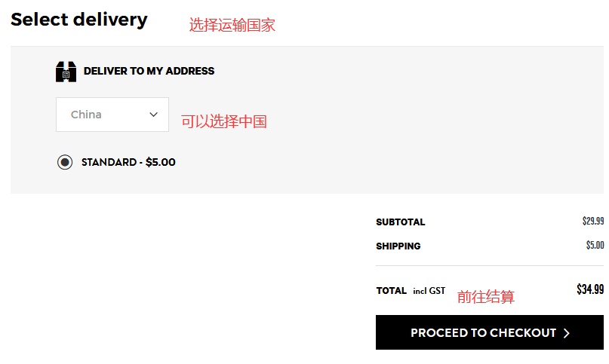This screenshot has width=609, height=364.
Task: Expand the country list chevron arrow
Action: click(154, 115)
